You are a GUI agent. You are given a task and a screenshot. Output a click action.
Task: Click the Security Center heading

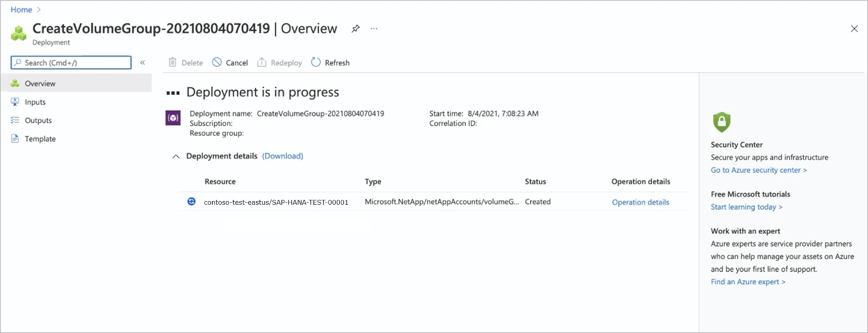tap(737, 145)
